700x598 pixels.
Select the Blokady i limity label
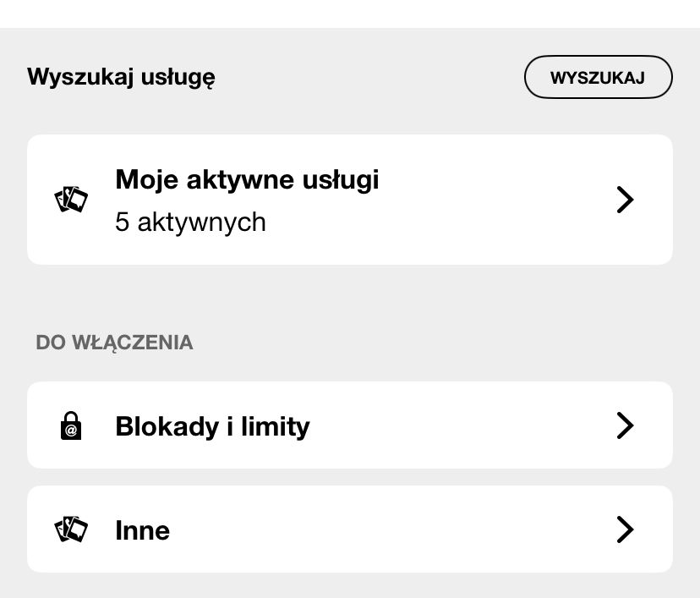click(212, 426)
